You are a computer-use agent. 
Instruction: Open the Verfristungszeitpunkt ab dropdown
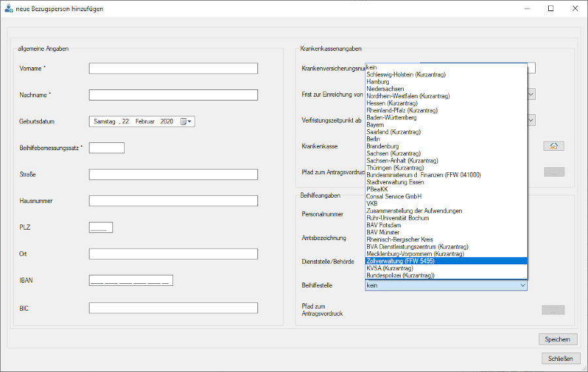[531, 120]
